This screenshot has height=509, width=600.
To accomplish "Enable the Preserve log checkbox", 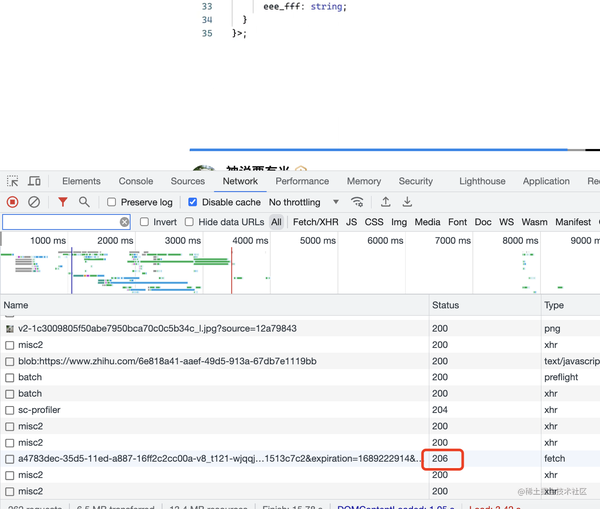I will coord(111,202).
